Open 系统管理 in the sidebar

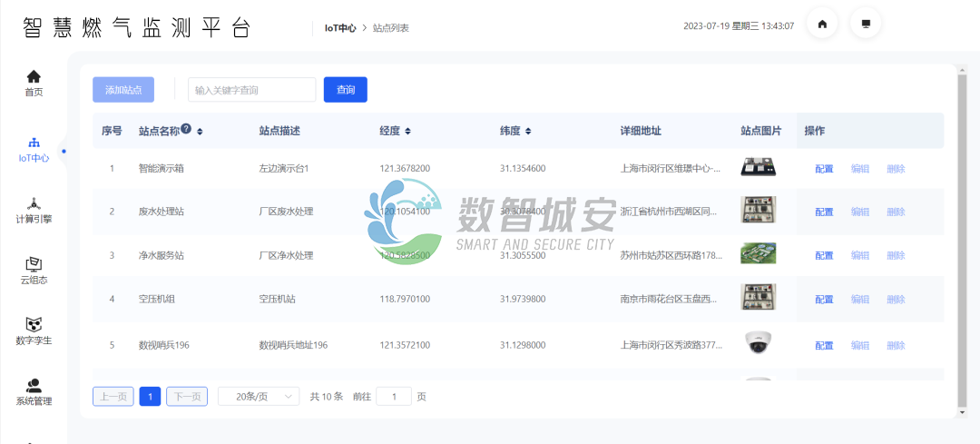(34, 386)
